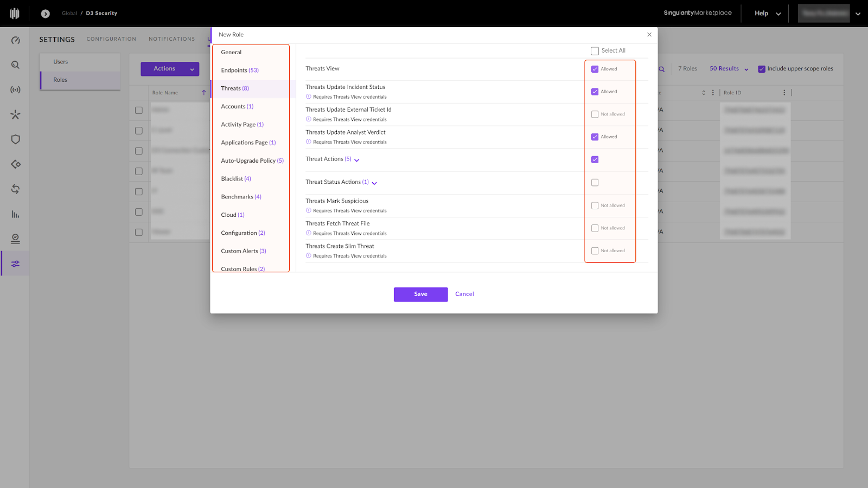Open the Users section
Screen dimensions: 868x488
click(x=80, y=62)
